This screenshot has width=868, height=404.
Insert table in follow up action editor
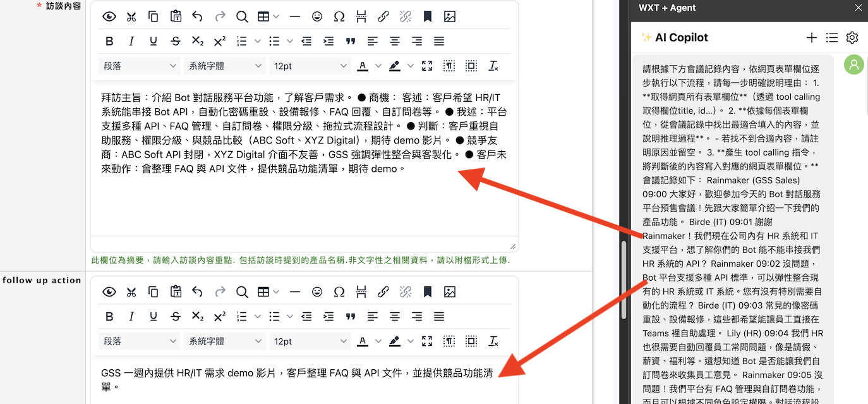(264, 292)
